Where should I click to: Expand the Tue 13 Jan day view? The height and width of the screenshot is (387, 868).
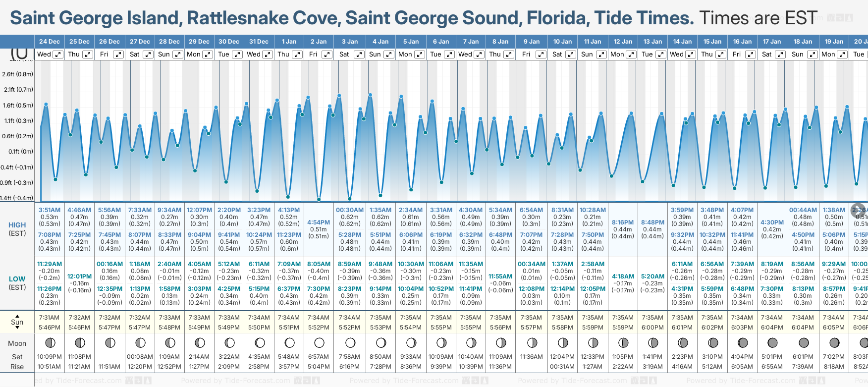tap(660, 55)
